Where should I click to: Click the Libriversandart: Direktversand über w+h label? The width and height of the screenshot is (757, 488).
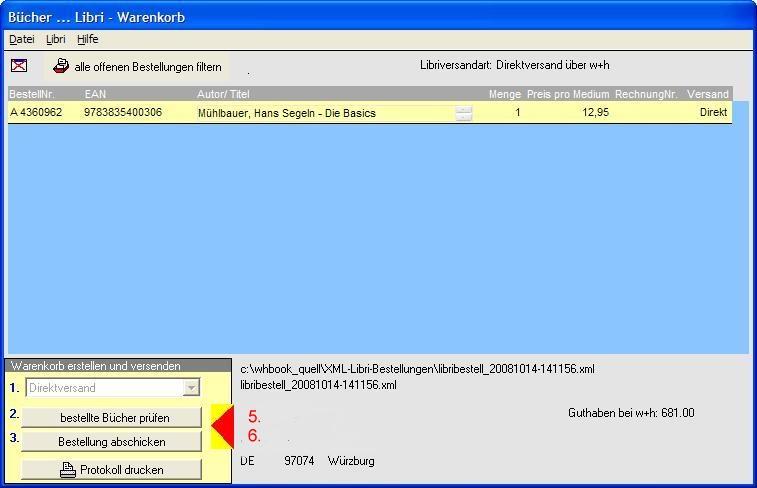[x=515, y=65]
